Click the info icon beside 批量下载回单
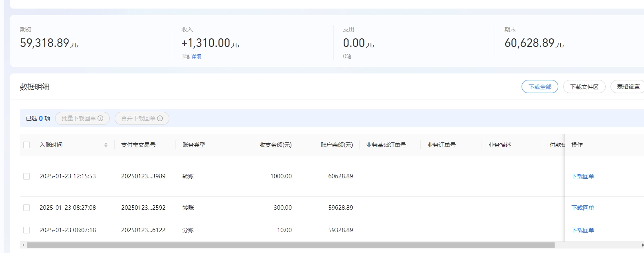 pos(100,118)
